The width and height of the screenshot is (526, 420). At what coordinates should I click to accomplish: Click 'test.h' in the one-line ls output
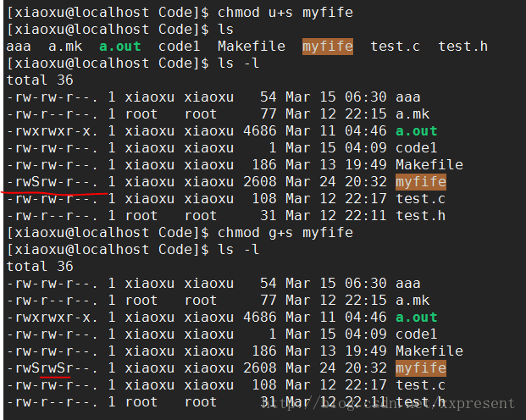point(463,47)
